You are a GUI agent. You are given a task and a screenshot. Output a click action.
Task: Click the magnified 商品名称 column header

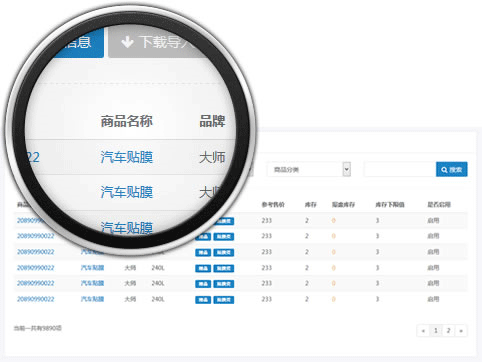(127, 121)
